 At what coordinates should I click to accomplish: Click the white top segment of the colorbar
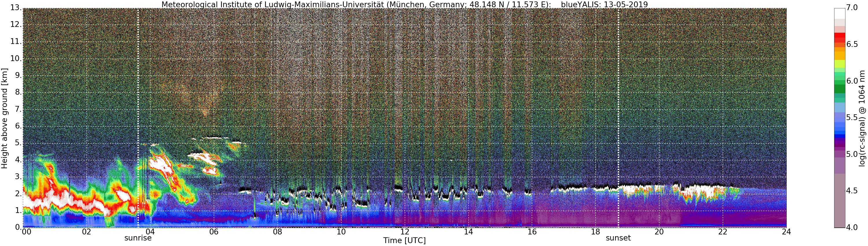point(840,14)
